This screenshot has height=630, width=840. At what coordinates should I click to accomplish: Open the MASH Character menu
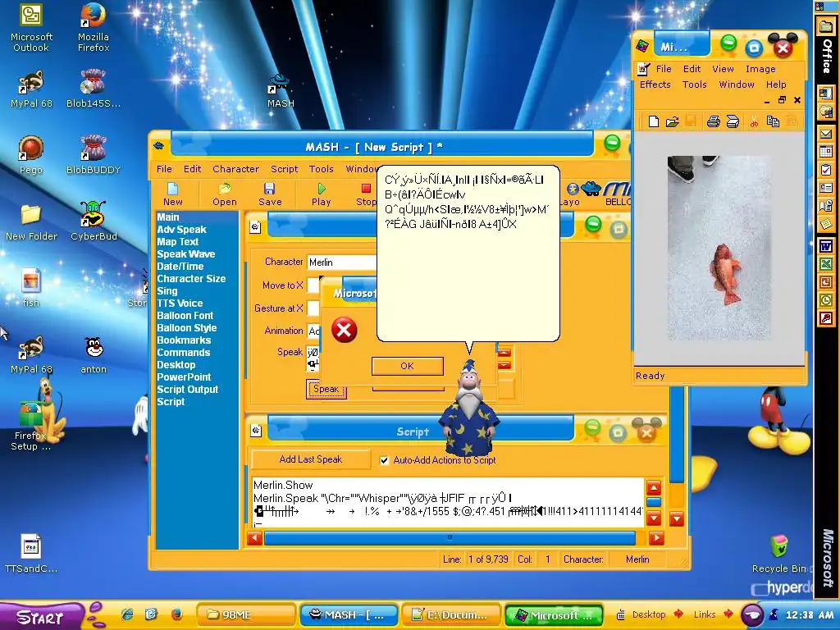pos(235,169)
